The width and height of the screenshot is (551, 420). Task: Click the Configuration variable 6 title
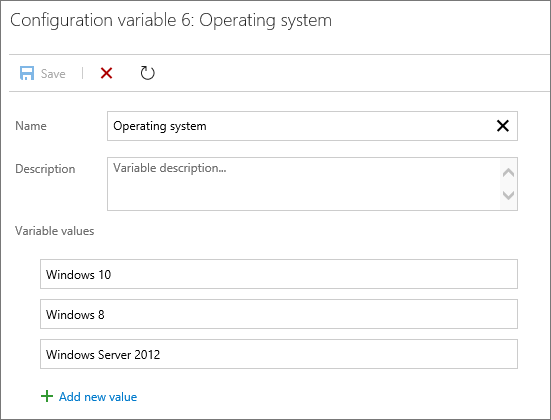click(x=171, y=20)
